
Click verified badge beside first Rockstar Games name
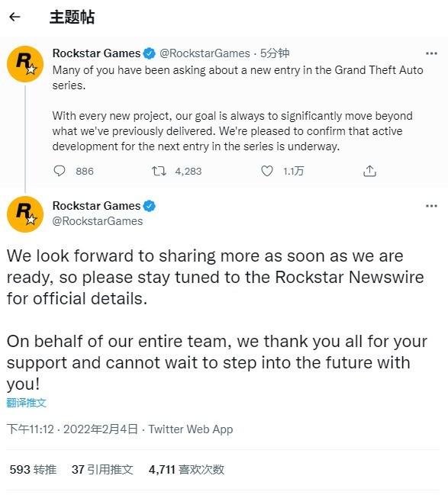[x=149, y=53]
